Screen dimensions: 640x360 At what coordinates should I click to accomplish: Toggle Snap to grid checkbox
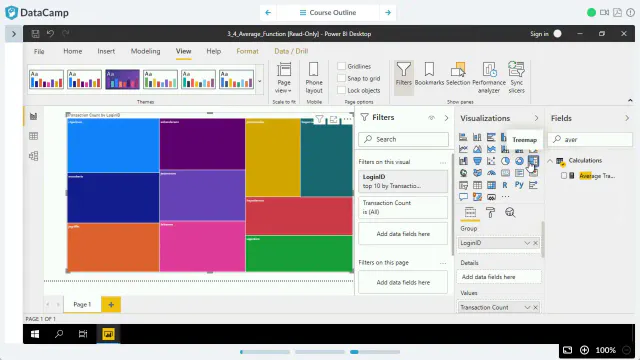(x=342, y=78)
